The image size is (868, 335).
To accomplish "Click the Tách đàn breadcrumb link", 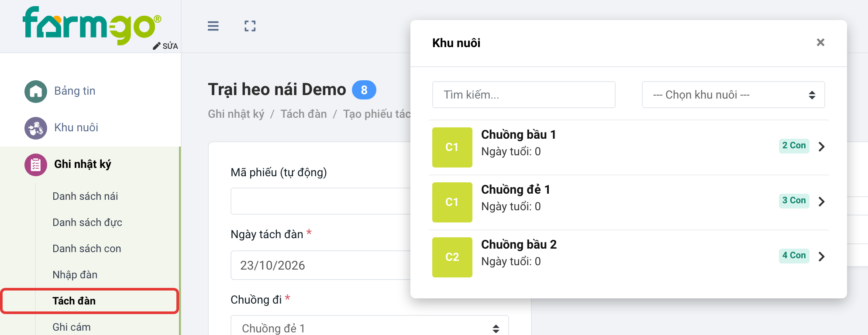I will [303, 114].
